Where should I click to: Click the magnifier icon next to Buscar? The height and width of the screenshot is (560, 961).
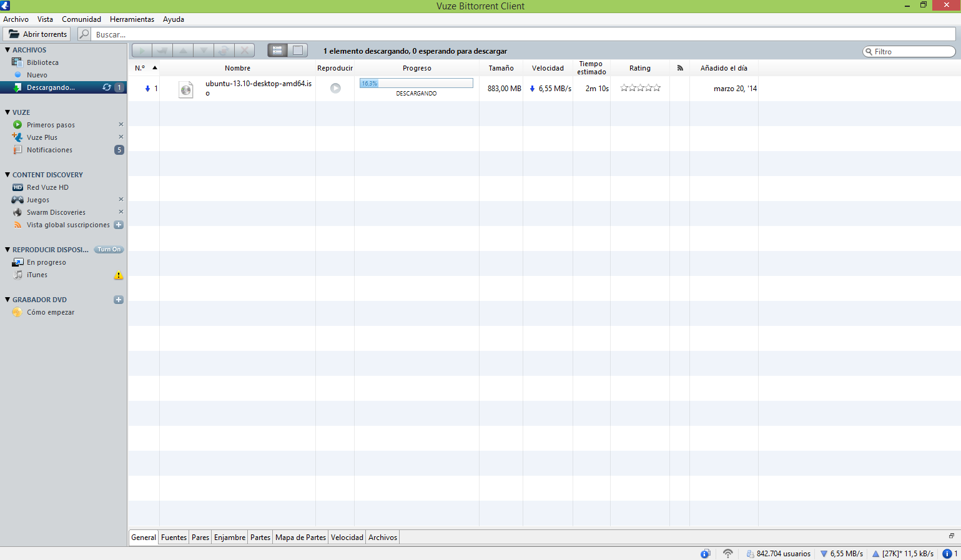[84, 34]
